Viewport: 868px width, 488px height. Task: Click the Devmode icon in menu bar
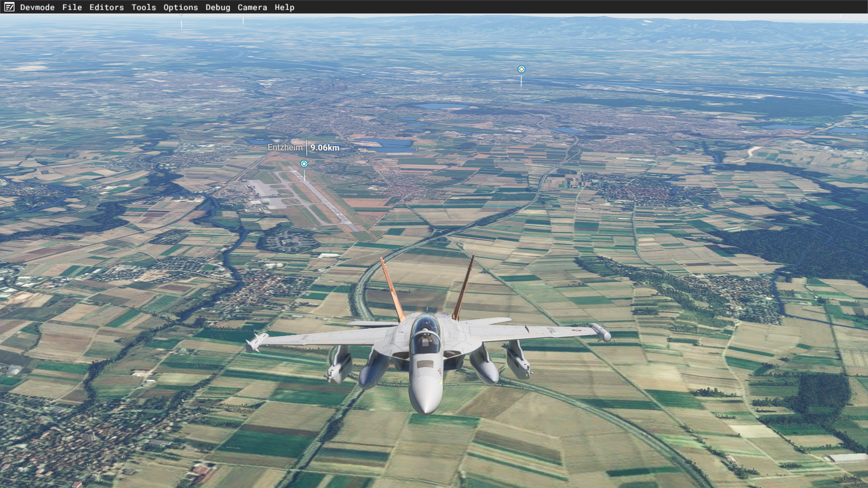tap(9, 7)
